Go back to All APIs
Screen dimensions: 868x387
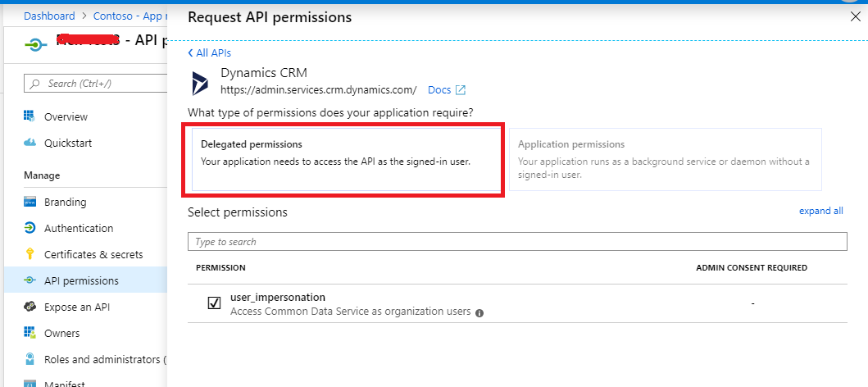[204, 52]
